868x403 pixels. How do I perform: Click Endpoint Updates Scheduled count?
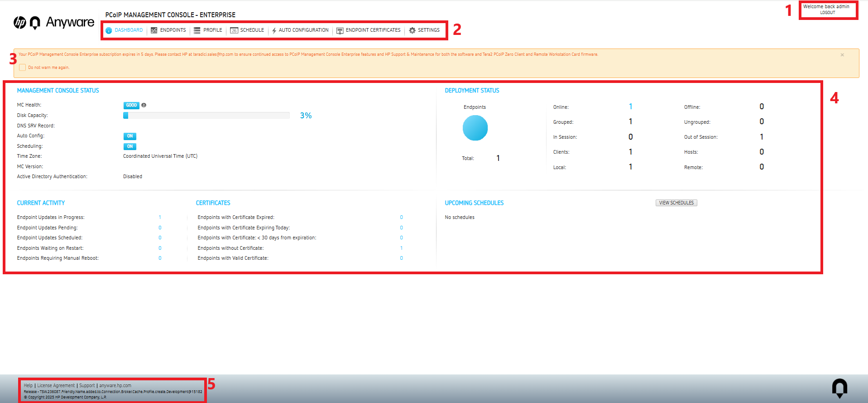(x=160, y=238)
